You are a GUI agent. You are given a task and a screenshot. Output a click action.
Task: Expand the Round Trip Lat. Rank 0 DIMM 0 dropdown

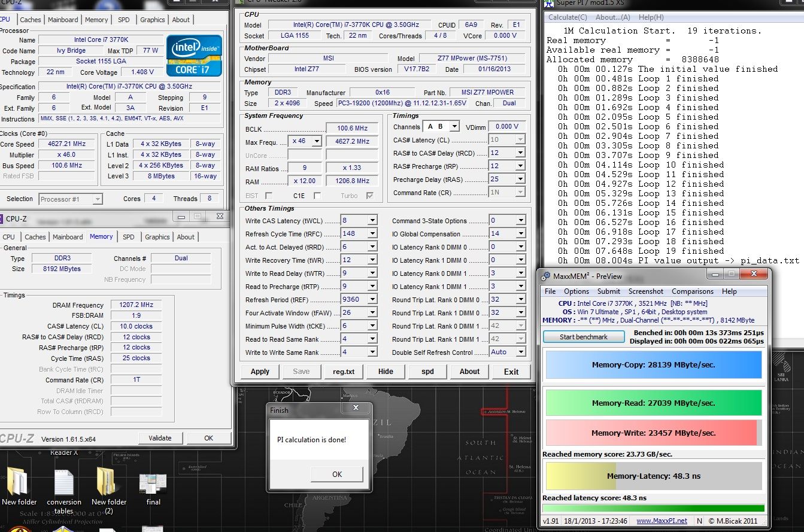click(520, 299)
